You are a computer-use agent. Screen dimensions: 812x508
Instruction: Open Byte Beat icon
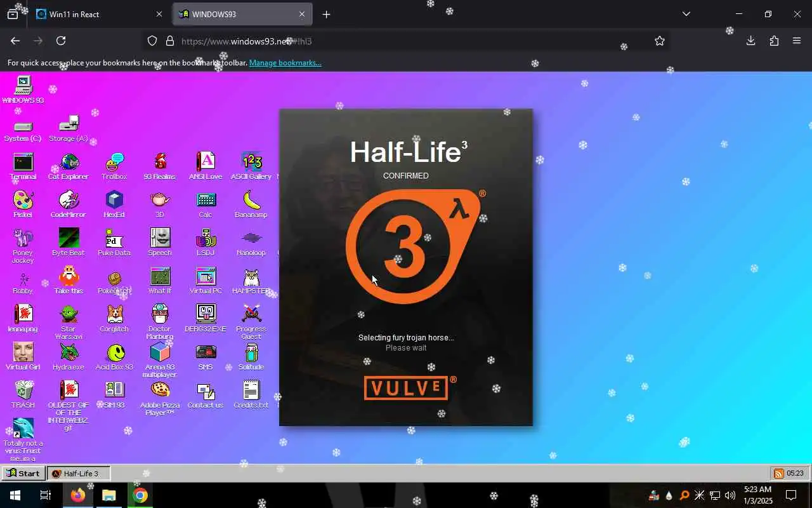(x=69, y=243)
